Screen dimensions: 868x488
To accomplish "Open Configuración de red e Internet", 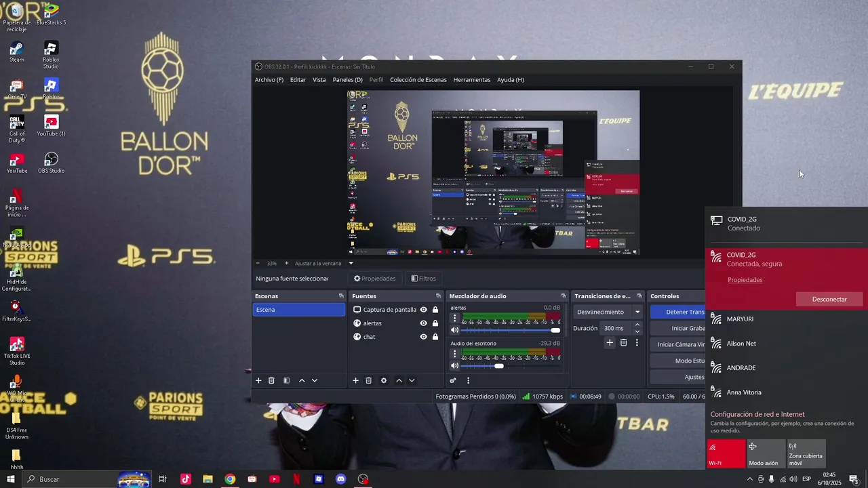I will [757, 414].
